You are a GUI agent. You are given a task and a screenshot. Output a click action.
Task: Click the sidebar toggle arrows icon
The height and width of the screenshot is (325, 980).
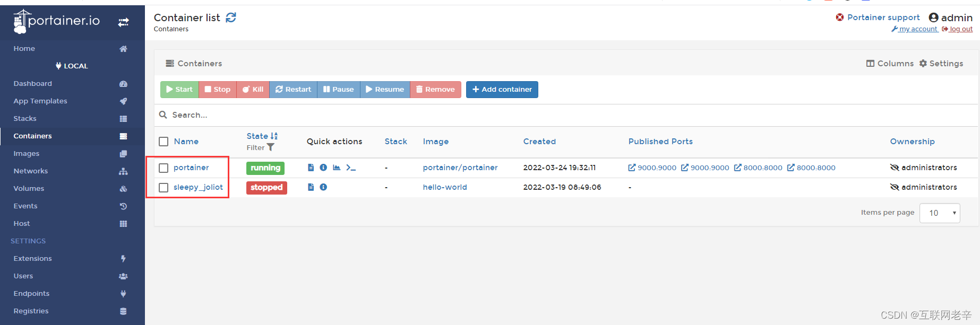(123, 22)
